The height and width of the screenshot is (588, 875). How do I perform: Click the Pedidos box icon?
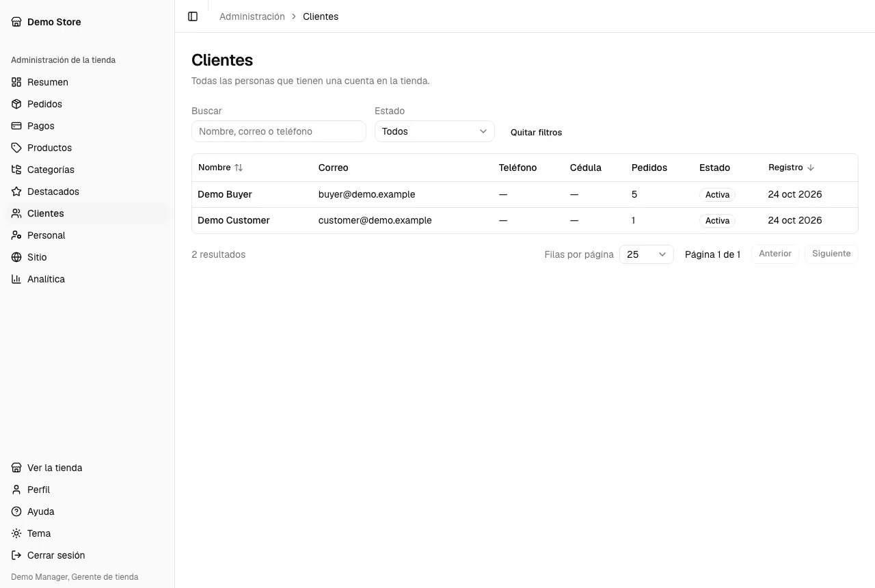click(x=16, y=104)
